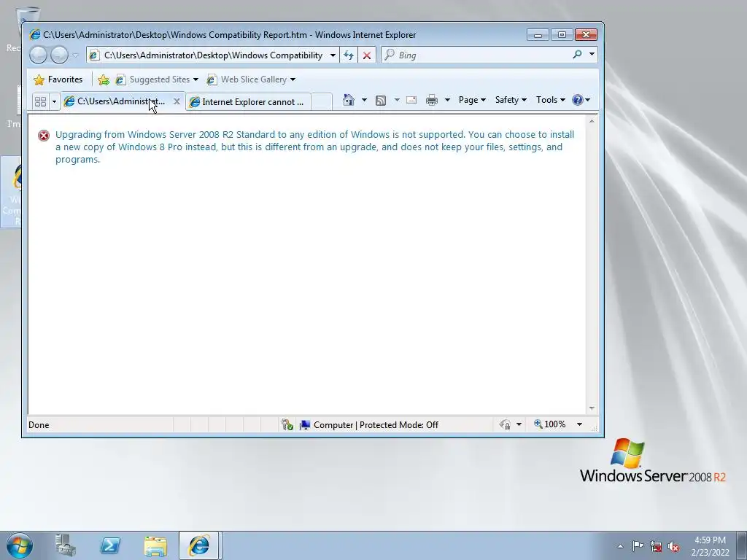Click the red error icon in the report
This screenshot has width=747, height=560.
pyautogui.click(x=43, y=136)
